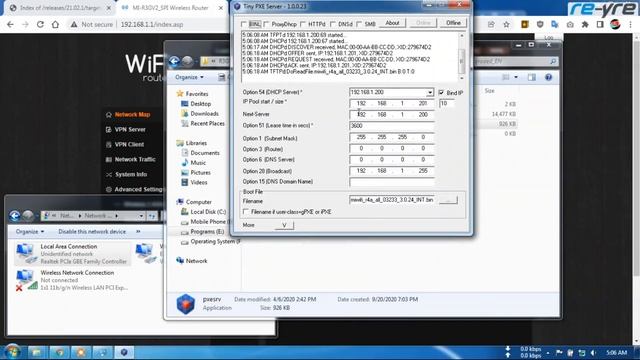Check 'Filename if user-class=gPXE or iPXE'
The height and width of the screenshot is (360, 640).
tap(246, 211)
